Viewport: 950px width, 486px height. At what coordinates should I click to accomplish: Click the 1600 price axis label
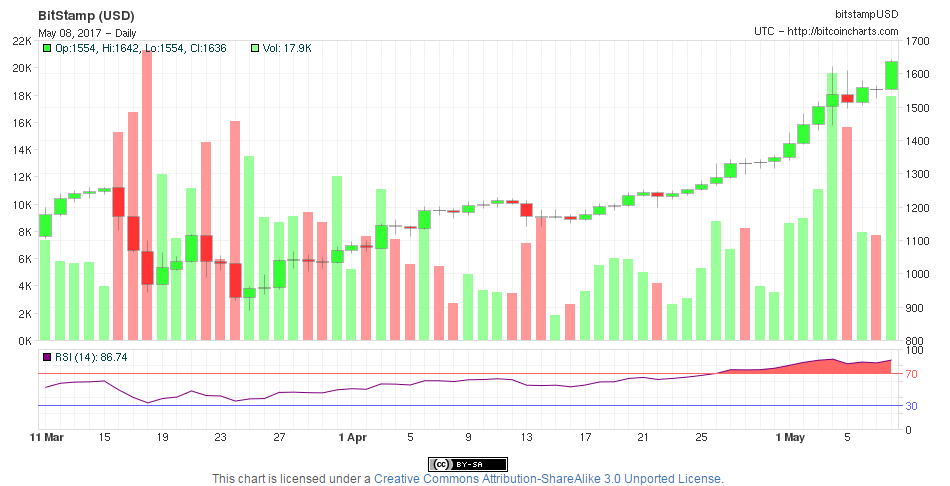coord(917,75)
